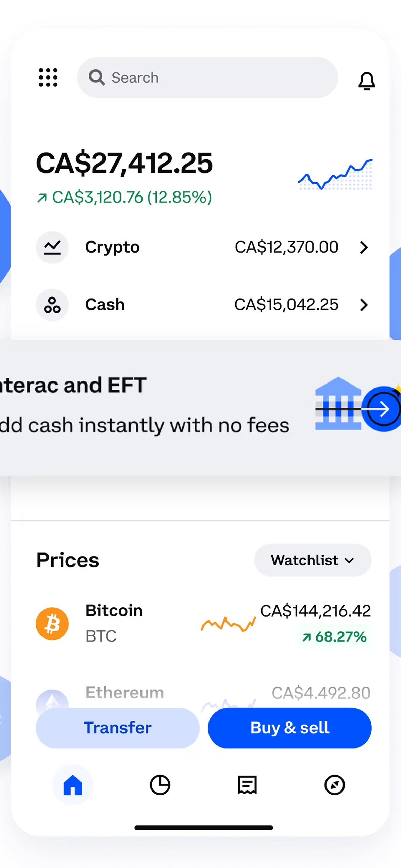Open notifications with the bell icon
401x868 pixels.
(x=366, y=81)
